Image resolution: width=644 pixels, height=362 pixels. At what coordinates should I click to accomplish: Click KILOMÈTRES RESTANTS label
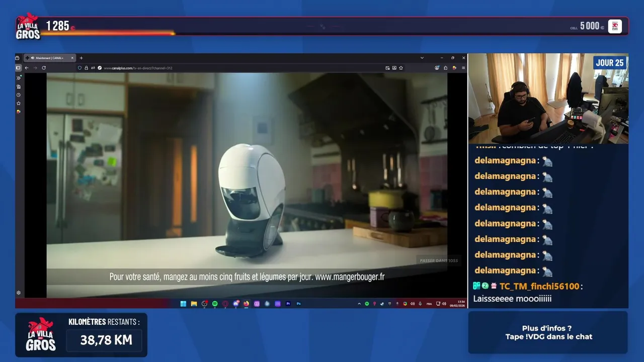104,322
